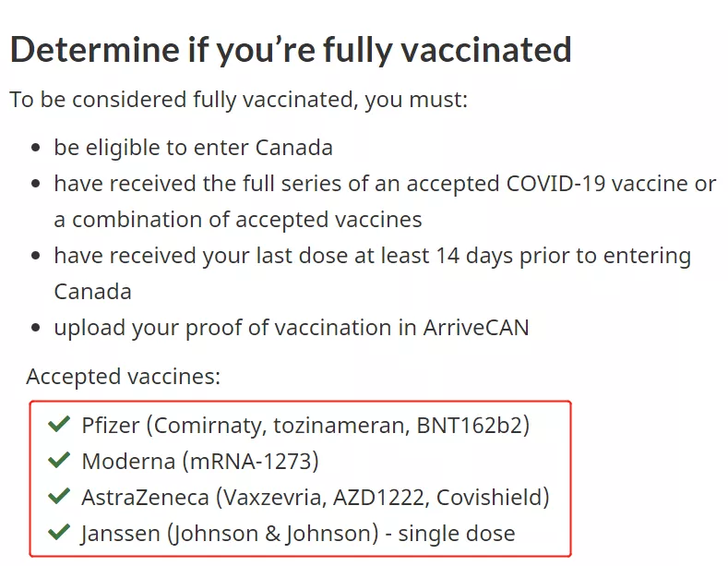
Task: Click the heading 'Determine if you're fully vaccinated'
Action: 291,50
